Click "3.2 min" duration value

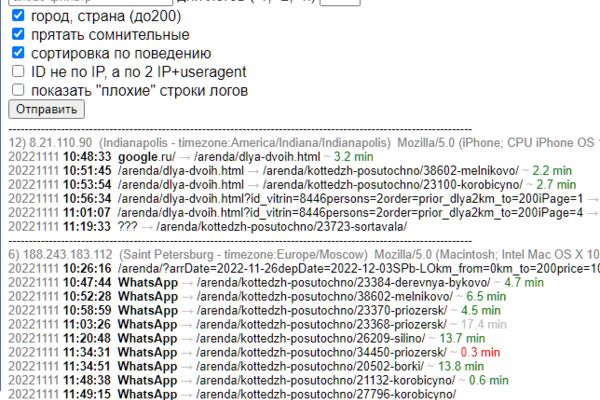(354, 157)
